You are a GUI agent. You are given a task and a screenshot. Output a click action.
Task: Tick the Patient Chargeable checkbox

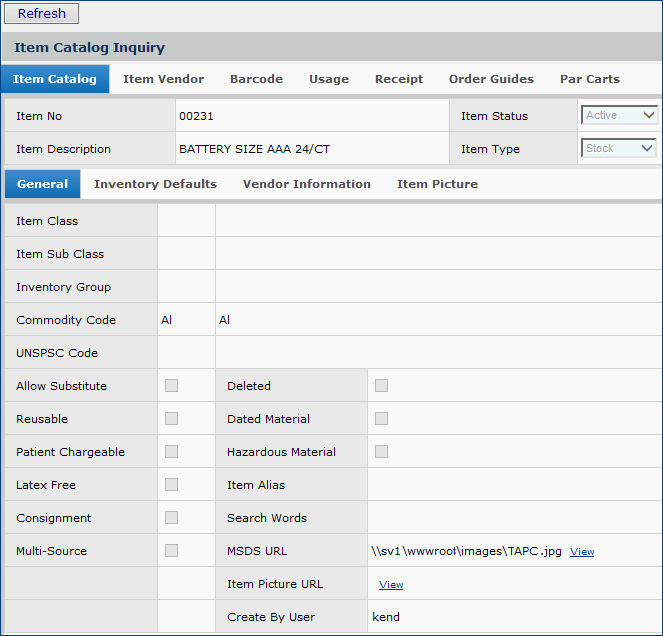(x=172, y=452)
